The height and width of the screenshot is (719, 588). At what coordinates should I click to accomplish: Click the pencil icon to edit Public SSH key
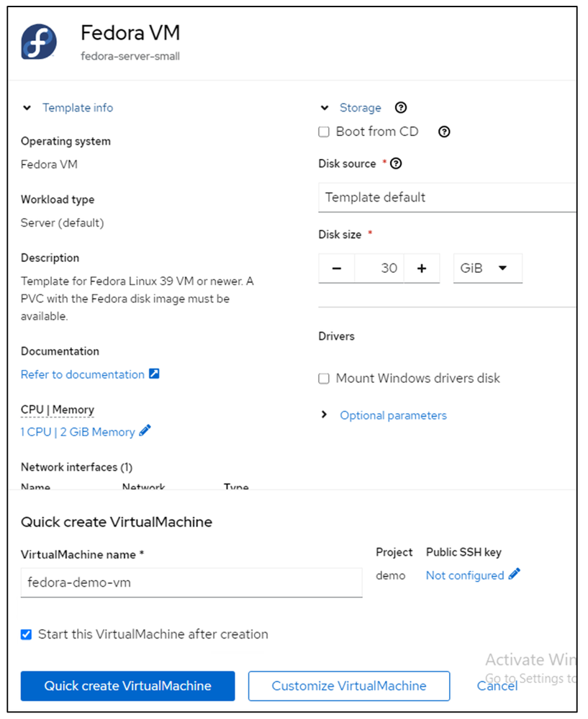514,574
